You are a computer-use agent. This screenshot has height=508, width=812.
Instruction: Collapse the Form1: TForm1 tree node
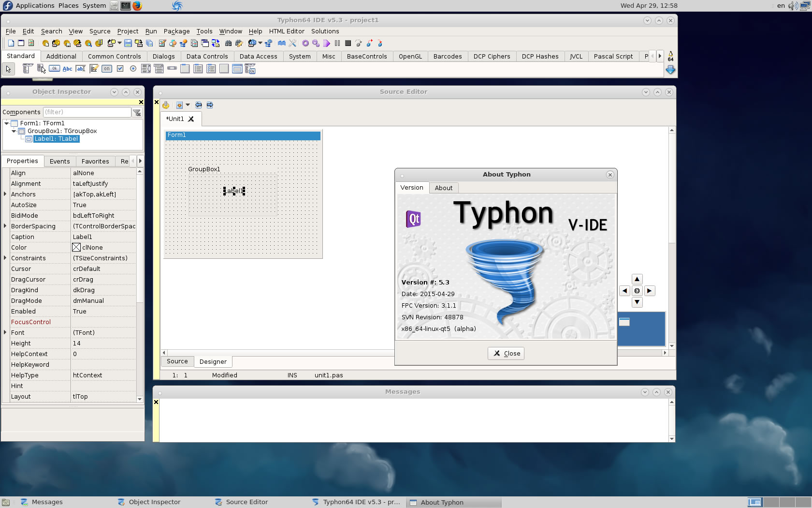[6, 123]
